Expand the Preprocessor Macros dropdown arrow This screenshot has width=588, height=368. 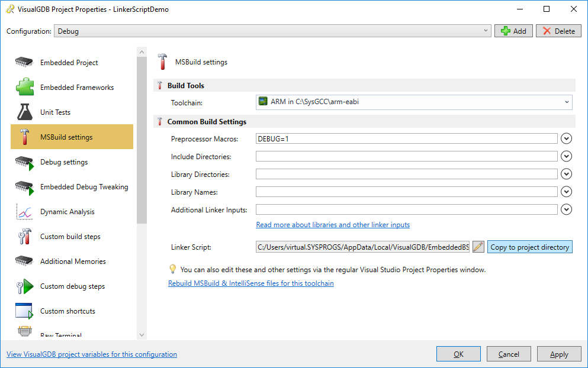tap(566, 138)
